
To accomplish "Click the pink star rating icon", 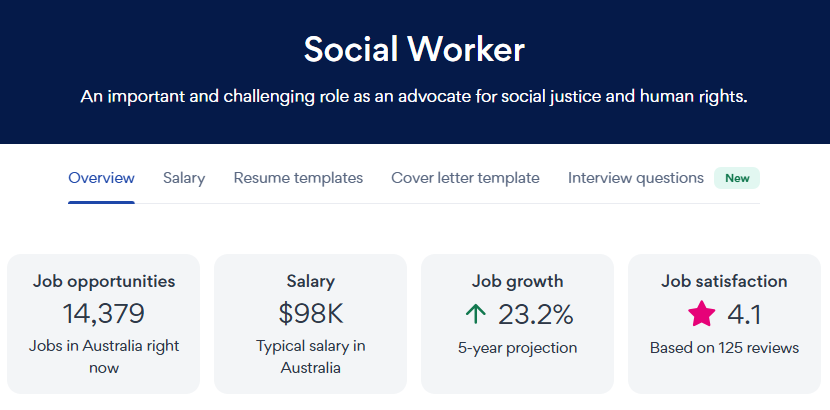I will [702, 315].
